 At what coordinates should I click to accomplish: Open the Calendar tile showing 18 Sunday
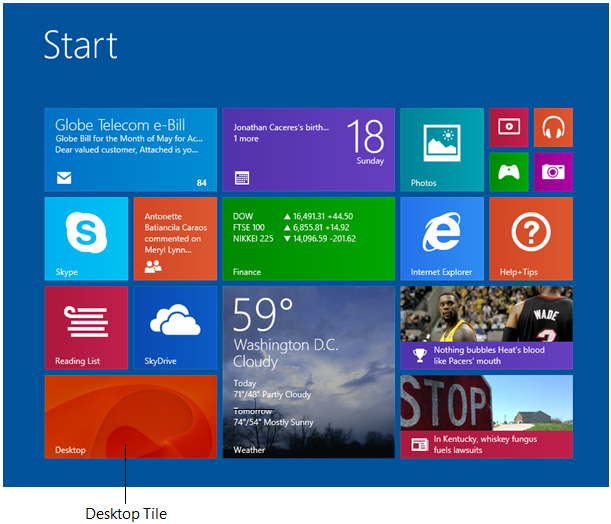click(x=308, y=150)
